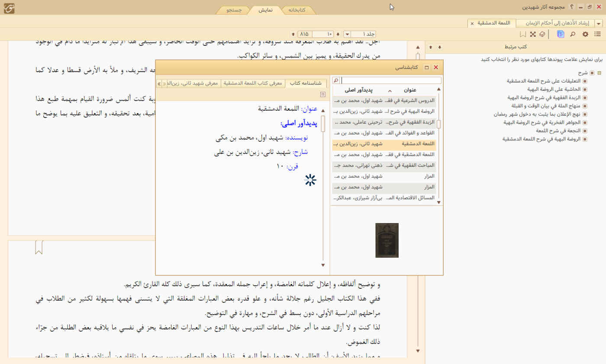The height and width of the screenshot is (364, 606).
Task: Tick the checkbox for منهاج الملة في بيان الوقت و القبلة
Action: click(x=585, y=105)
